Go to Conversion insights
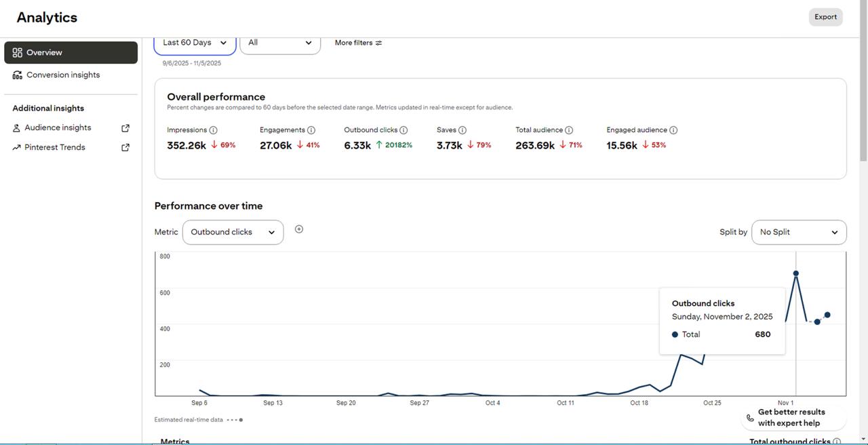The height and width of the screenshot is (445, 868). coord(63,75)
